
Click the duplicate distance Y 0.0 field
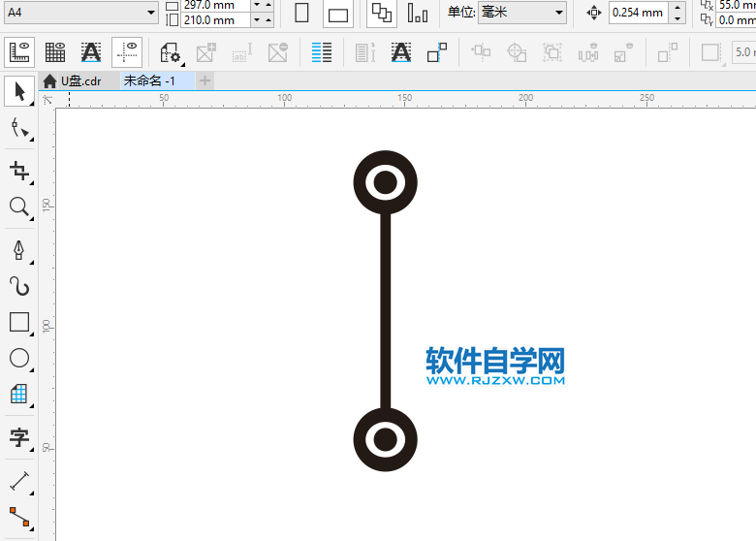pyautogui.click(x=736, y=20)
